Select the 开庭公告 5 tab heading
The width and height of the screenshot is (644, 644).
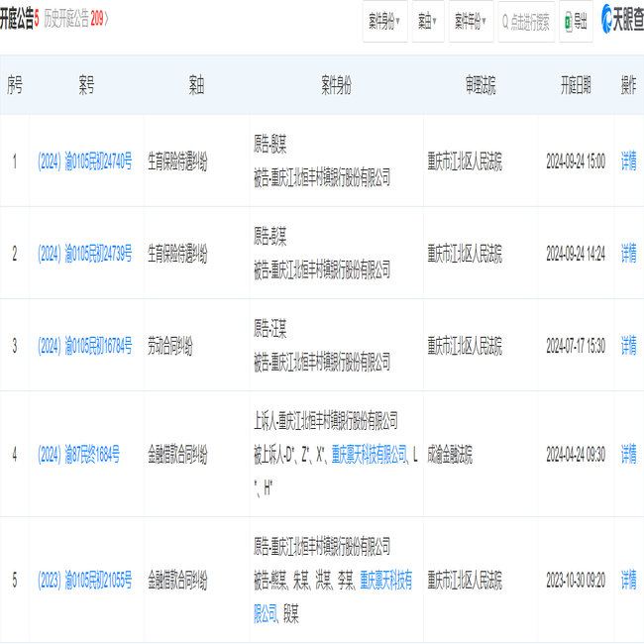click(19, 19)
